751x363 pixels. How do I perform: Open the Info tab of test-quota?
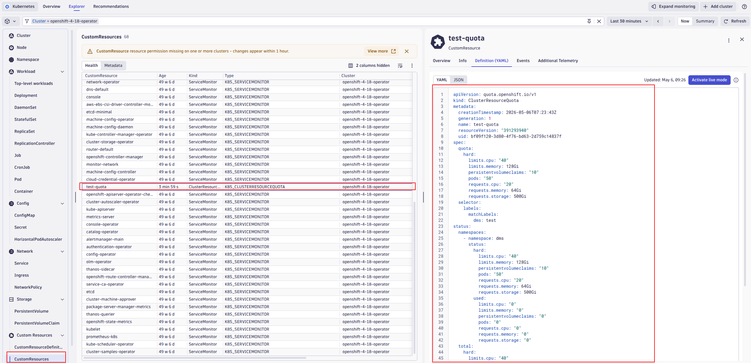point(463,61)
